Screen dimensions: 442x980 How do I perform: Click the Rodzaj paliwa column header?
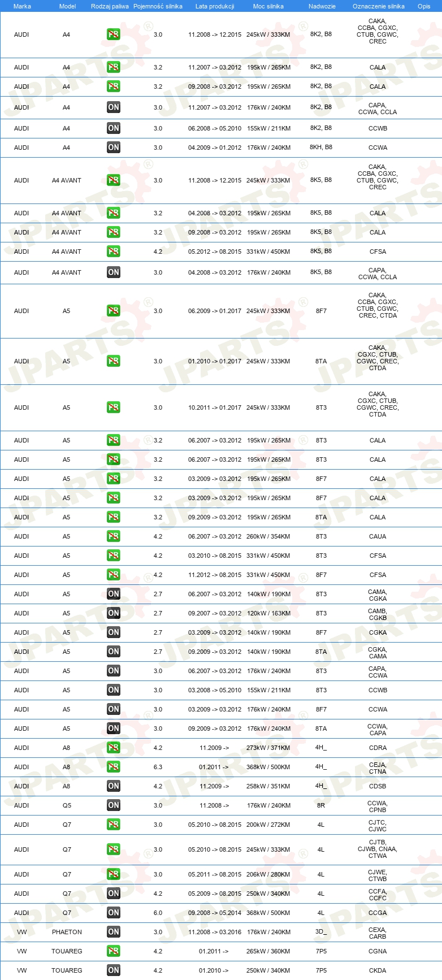click(x=110, y=6)
